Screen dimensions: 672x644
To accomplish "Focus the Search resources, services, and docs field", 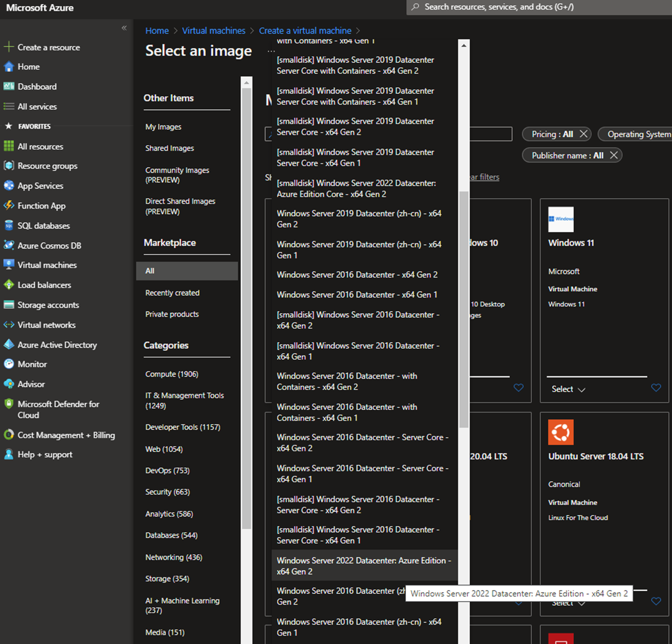I will tap(539, 7).
